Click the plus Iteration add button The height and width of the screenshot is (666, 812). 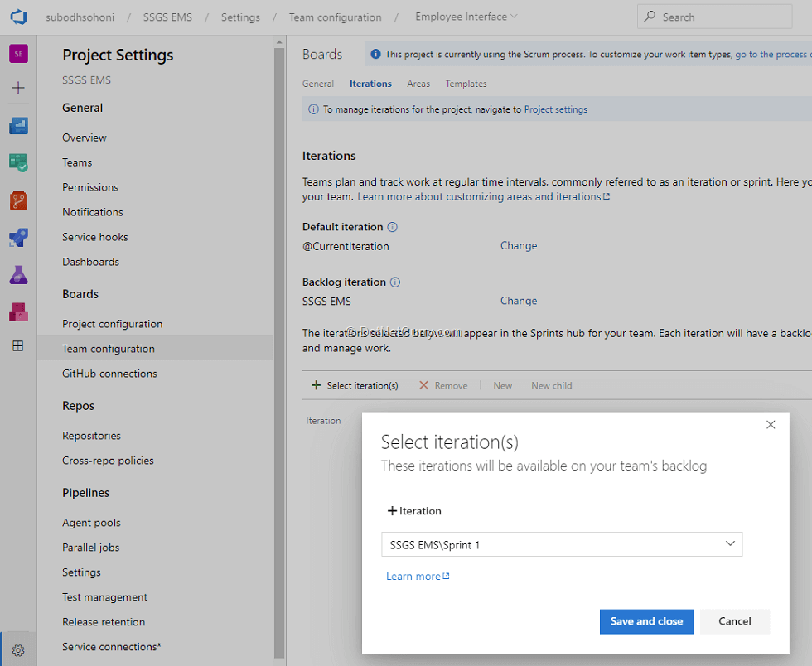(x=414, y=511)
